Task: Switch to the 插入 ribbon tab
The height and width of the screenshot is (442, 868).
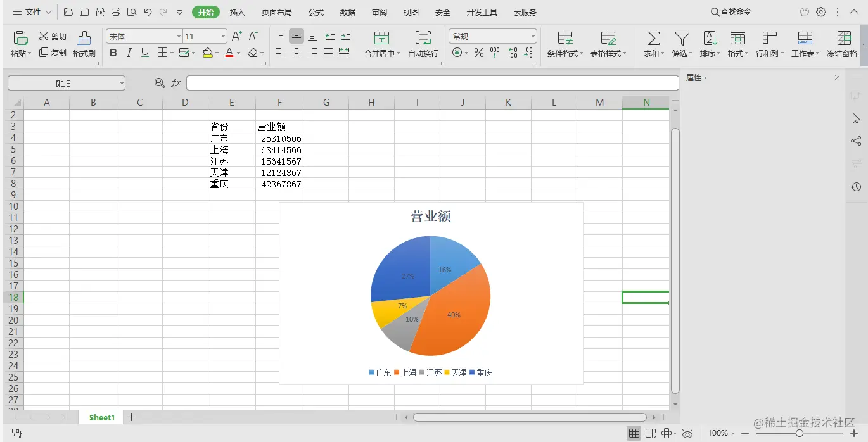Action: pyautogui.click(x=237, y=11)
